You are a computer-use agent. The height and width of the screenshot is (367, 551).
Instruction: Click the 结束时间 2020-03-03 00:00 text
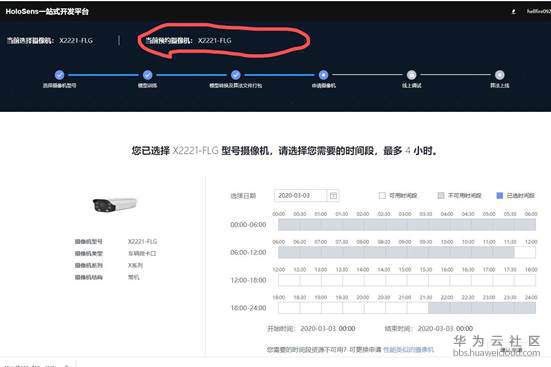pos(429,329)
